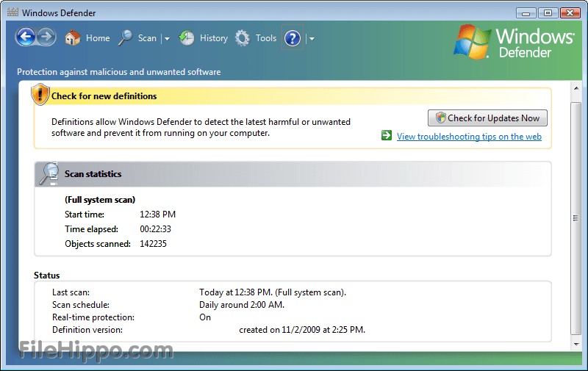Expand the Help options dropdown arrow

[312, 39]
